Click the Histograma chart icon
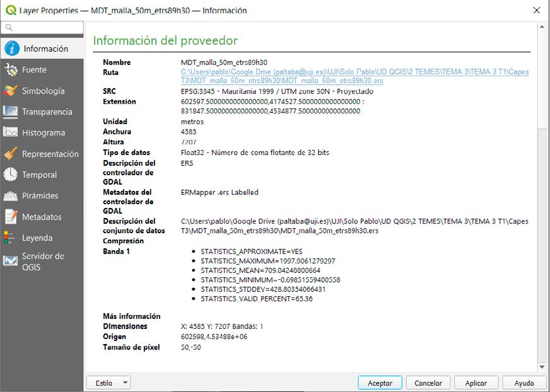550x392 pixels. pos(11,132)
